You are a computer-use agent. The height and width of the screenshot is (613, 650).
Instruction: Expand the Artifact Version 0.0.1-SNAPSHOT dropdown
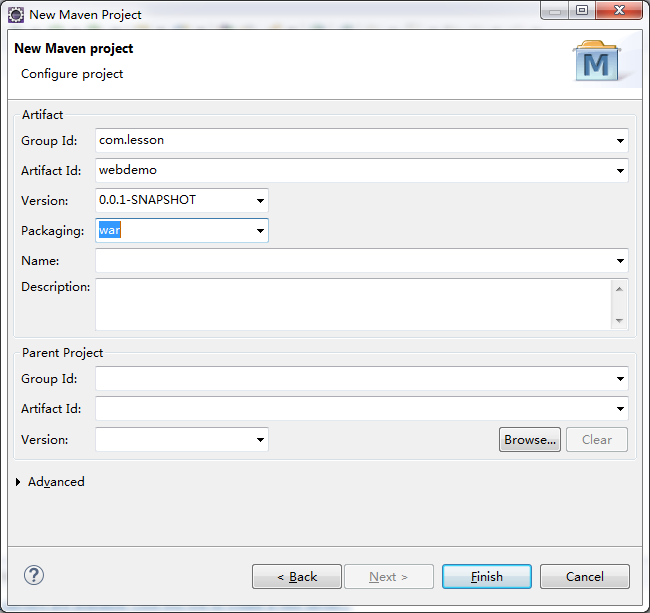click(x=260, y=201)
